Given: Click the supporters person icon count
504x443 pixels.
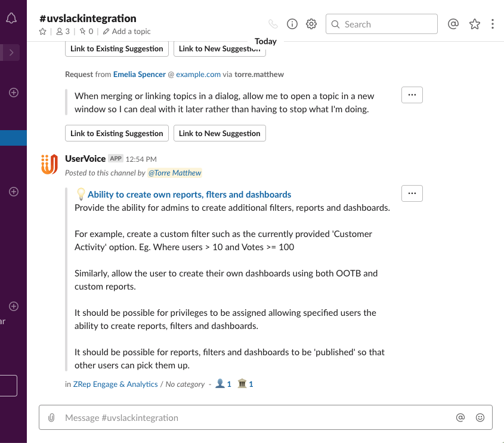Looking at the screenshot, I should tap(224, 384).
